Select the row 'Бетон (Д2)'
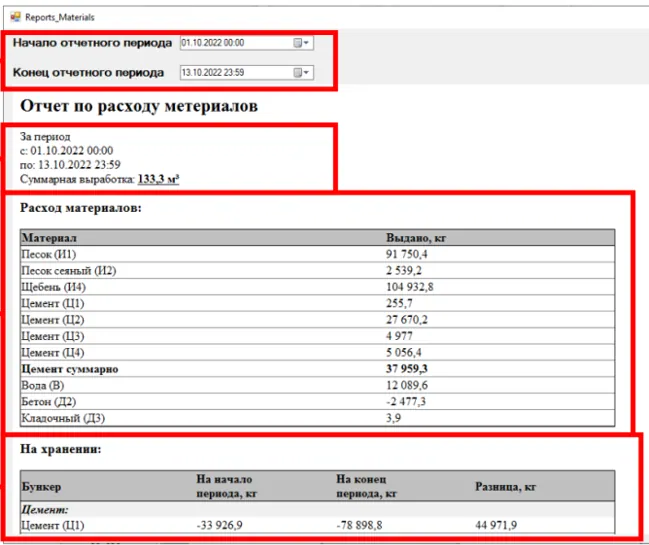 pyautogui.click(x=317, y=401)
